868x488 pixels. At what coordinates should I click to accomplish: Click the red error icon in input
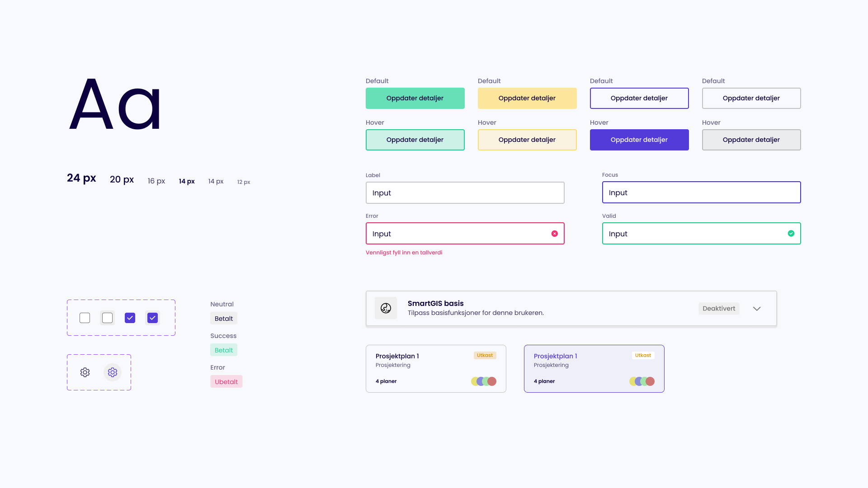tap(554, 234)
